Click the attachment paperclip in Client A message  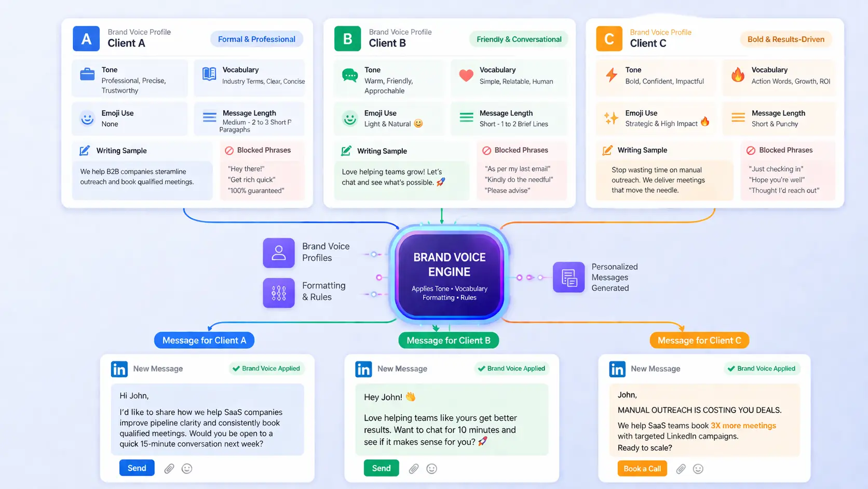coord(169,469)
